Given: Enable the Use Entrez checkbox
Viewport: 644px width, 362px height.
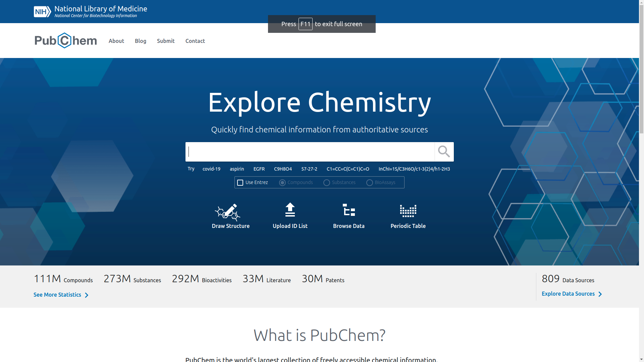Looking at the screenshot, I should 240,183.
